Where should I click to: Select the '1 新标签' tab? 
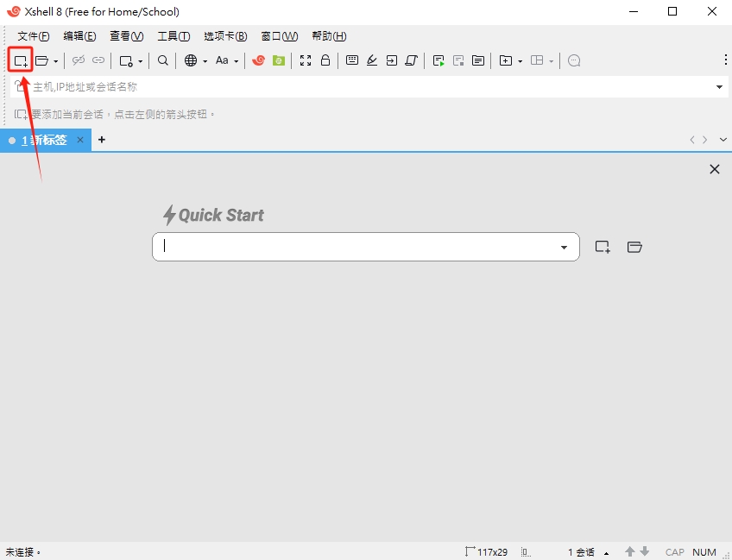pyautogui.click(x=44, y=140)
